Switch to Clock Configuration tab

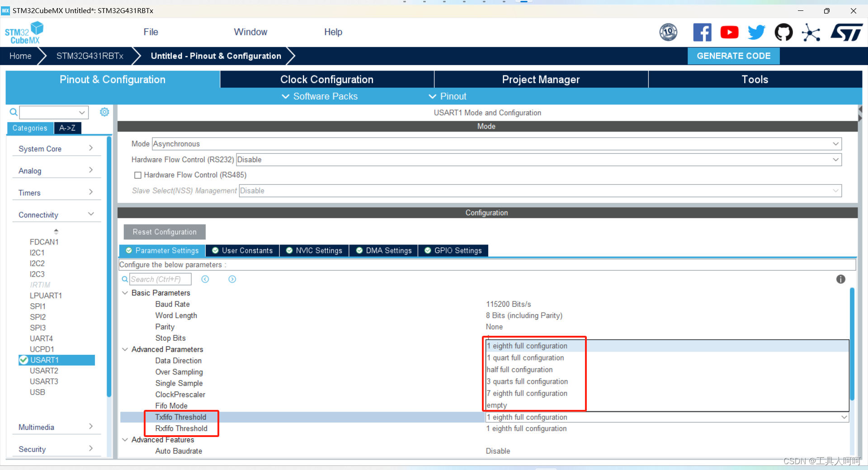click(327, 80)
